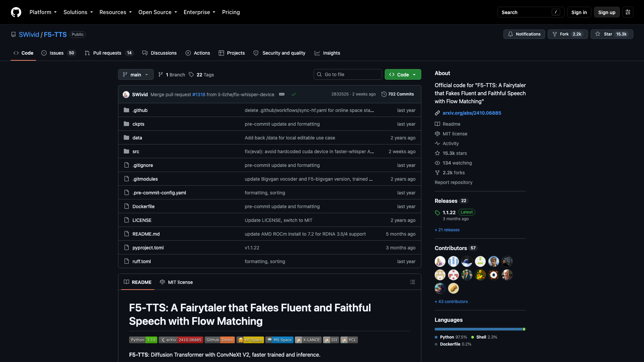Open the + 21 releases link
644x362 pixels.
(447, 230)
